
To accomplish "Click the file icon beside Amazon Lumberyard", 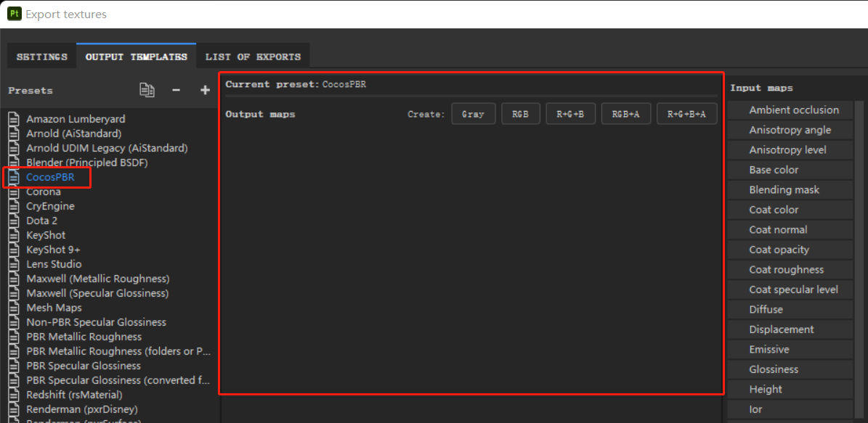I will [14, 119].
